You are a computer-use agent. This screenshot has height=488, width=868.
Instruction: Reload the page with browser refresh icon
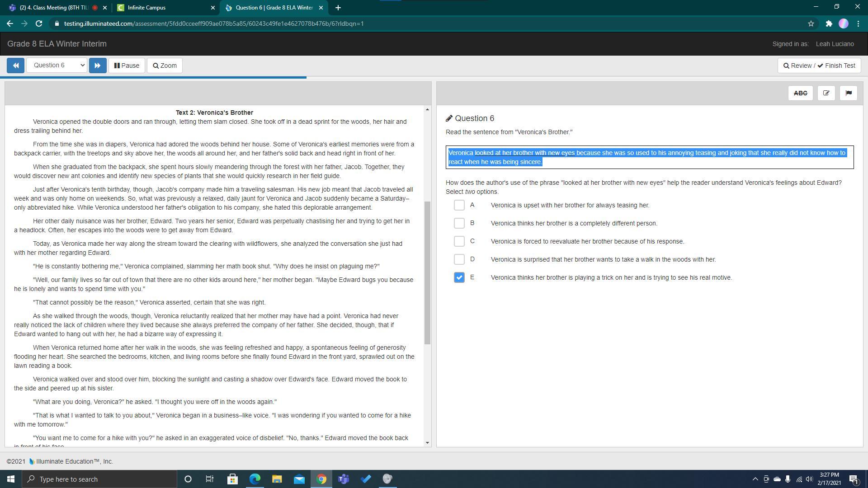(x=39, y=23)
